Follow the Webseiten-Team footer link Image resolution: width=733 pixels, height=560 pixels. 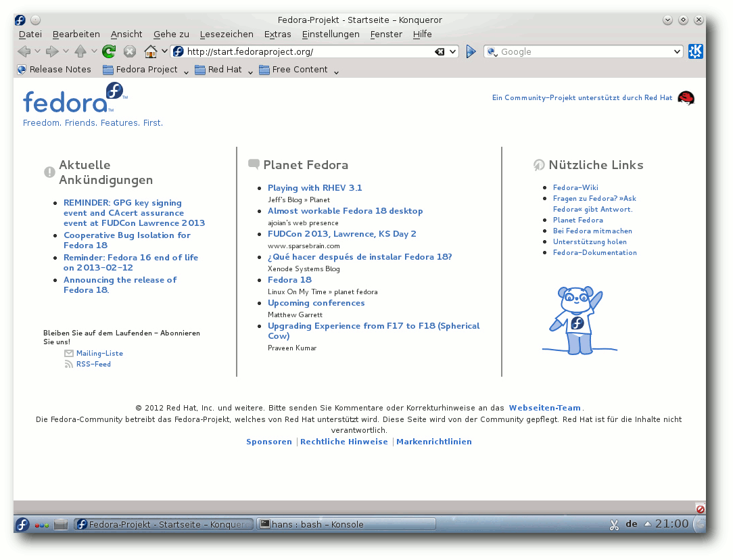pos(544,408)
